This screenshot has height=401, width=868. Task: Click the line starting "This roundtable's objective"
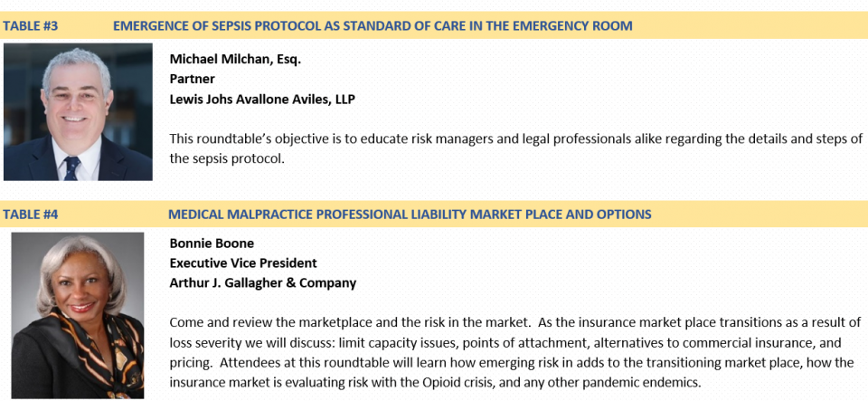click(x=516, y=138)
